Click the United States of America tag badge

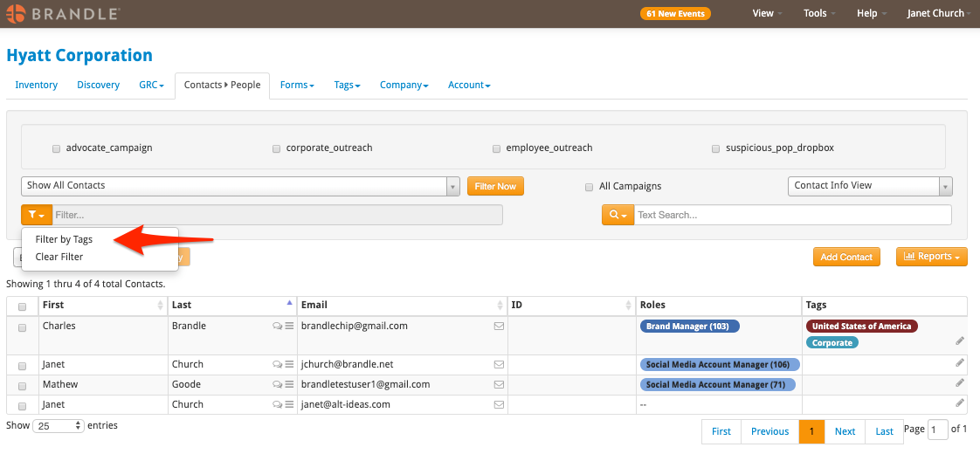coord(862,326)
